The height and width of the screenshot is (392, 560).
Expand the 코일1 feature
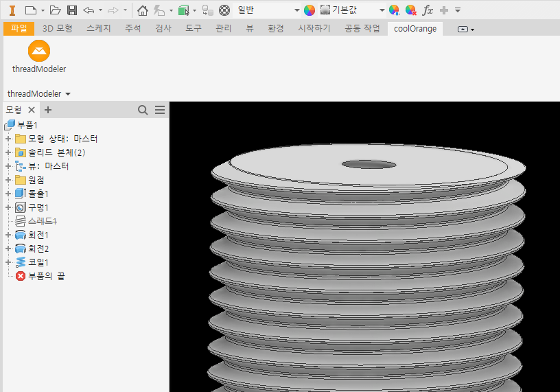(8, 262)
